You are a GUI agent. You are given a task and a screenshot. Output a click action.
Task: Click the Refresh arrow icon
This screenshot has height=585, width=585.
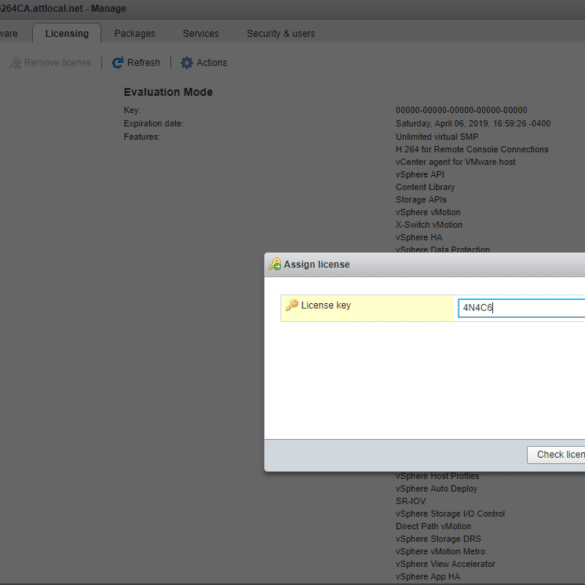point(118,63)
